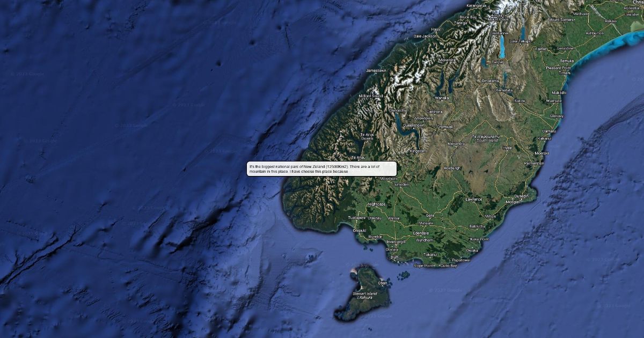Click the Arrowtown label
The height and width of the screenshot is (338, 644).
[423, 118]
